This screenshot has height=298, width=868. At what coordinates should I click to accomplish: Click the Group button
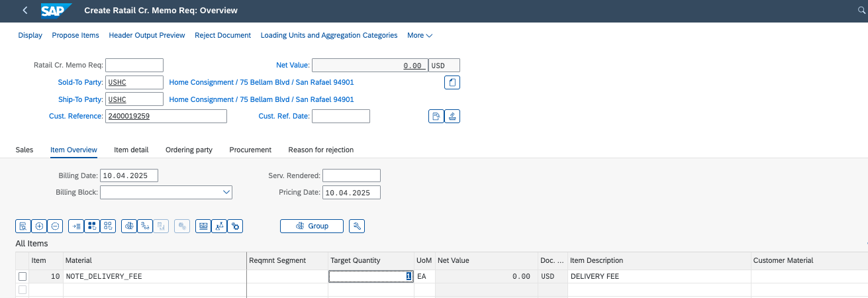312,226
